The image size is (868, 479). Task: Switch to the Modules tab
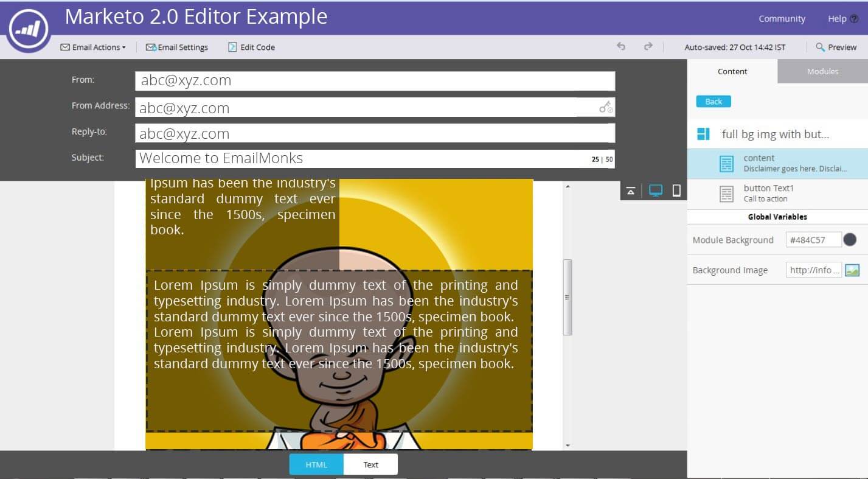[822, 71]
